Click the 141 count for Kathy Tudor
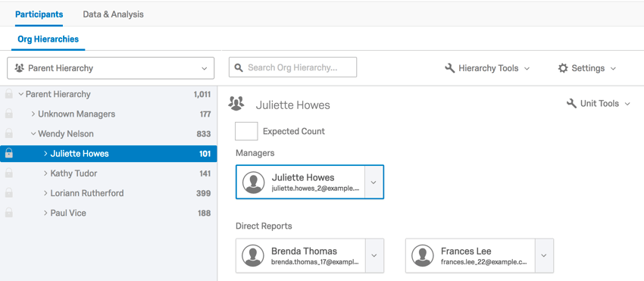This screenshot has width=644, height=281. point(205,173)
